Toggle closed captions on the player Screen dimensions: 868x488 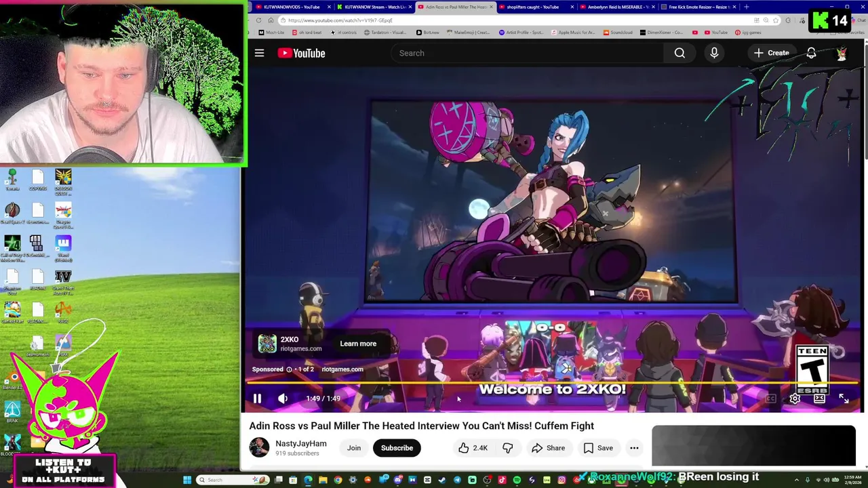pyautogui.click(x=770, y=399)
